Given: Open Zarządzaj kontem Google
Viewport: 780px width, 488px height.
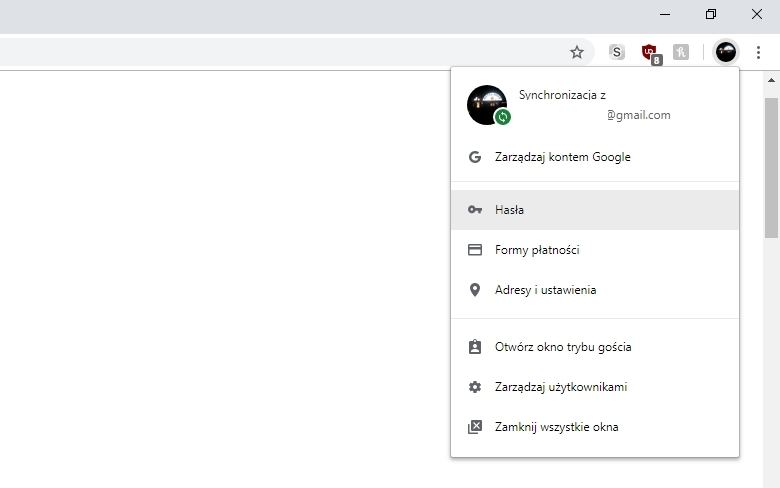Looking at the screenshot, I should pos(562,157).
